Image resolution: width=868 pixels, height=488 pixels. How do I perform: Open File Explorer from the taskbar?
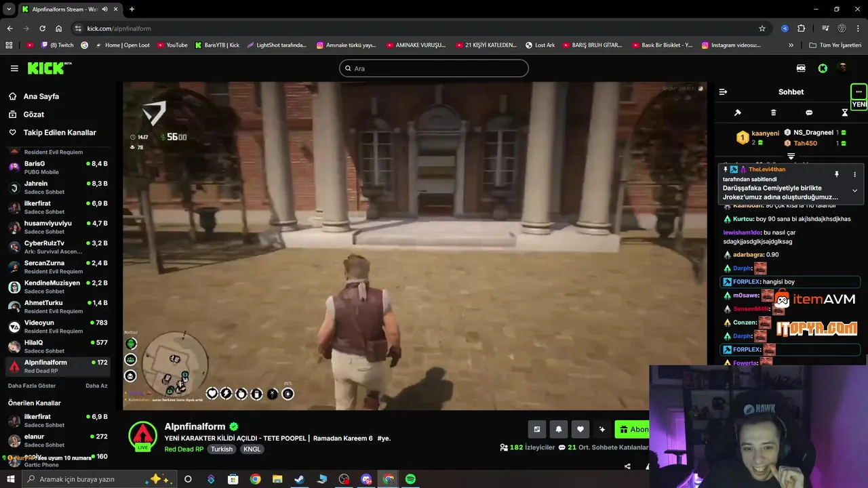pyautogui.click(x=277, y=479)
